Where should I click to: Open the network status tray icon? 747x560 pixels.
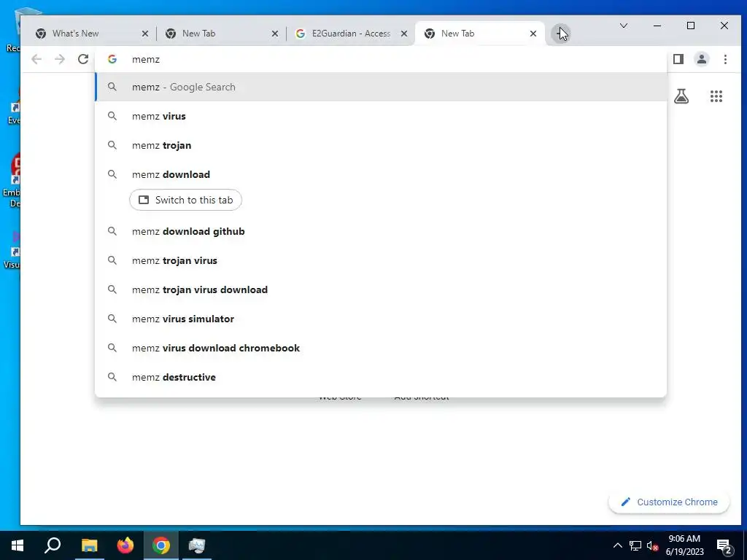[x=635, y=545]
